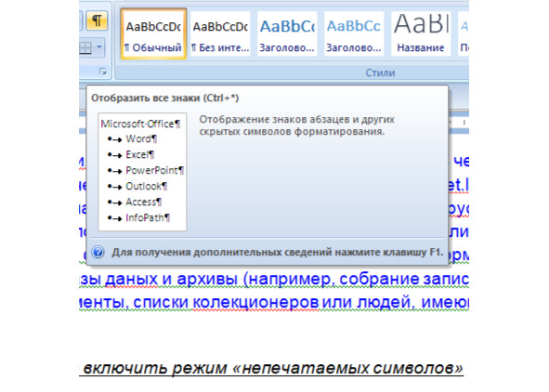Click the blue help icon in tooltip
Image resolution: width=549 pixels, height=392 pixels.
coord(98,252)
